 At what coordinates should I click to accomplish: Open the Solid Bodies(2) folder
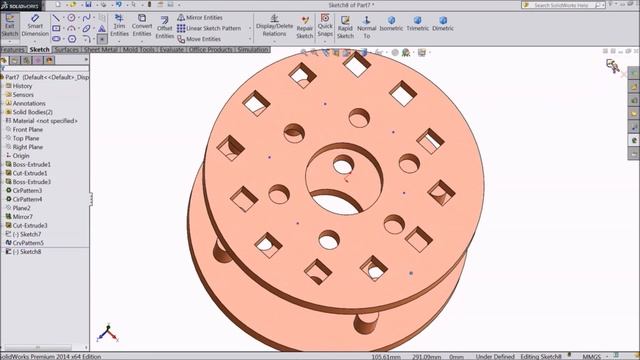pyautogui.click(x=32, y=112)
